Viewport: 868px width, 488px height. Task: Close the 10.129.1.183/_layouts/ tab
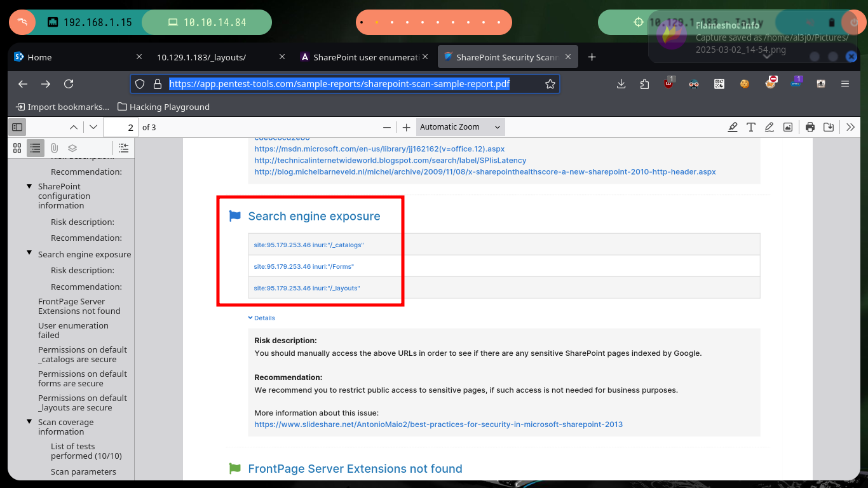pyautogui.click(x=282, y=57)
